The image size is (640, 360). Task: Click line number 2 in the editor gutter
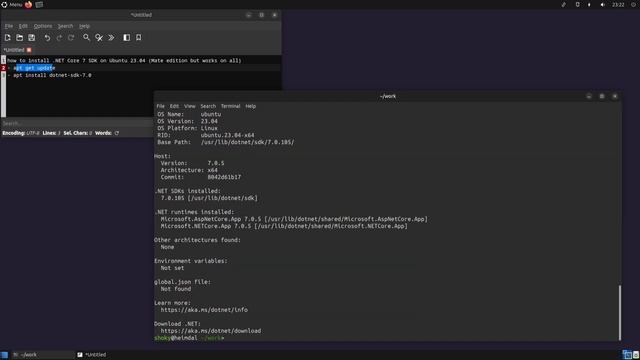click(3, 68)
